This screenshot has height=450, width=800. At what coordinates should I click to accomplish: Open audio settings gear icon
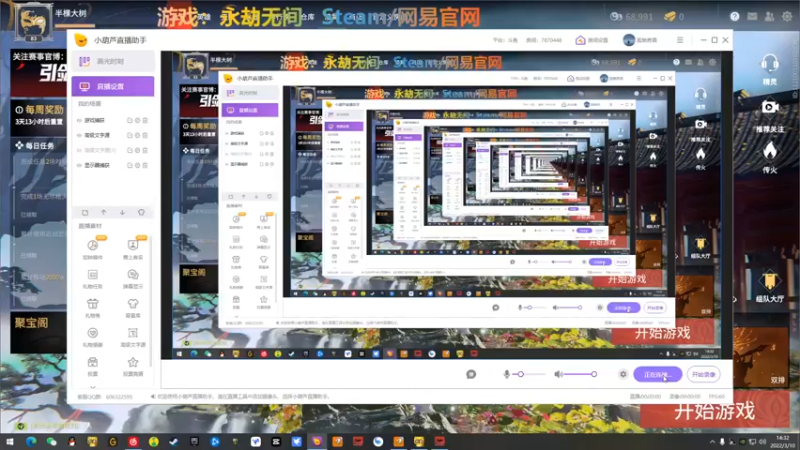click(623, 374)
